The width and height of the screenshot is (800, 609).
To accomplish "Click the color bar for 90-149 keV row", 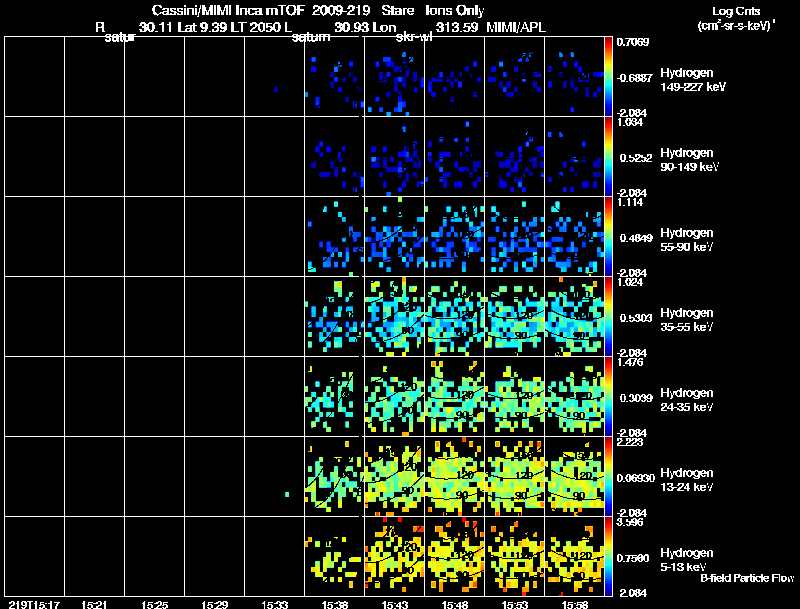I will (x=608, y=156).
